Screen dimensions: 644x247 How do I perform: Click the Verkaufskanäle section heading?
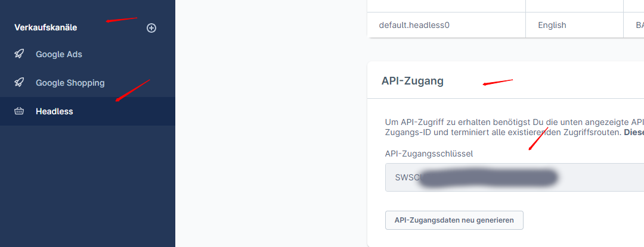click(46, 27)
